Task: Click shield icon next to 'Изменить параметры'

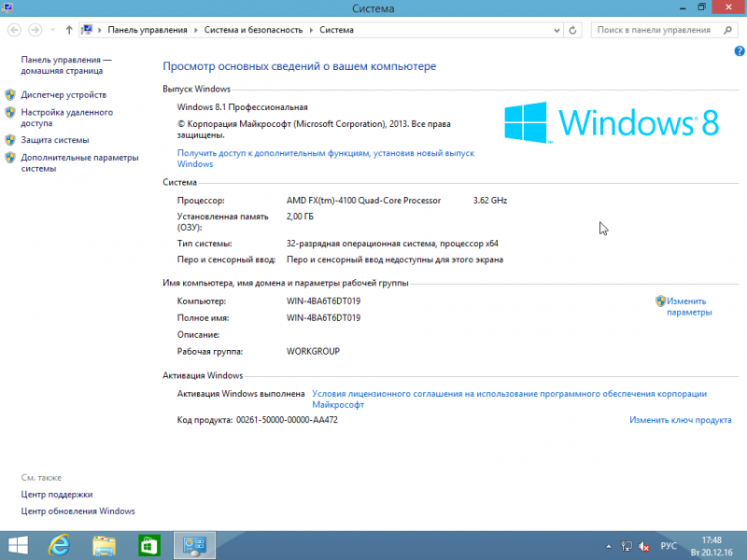Action: (x=660, y=301)
